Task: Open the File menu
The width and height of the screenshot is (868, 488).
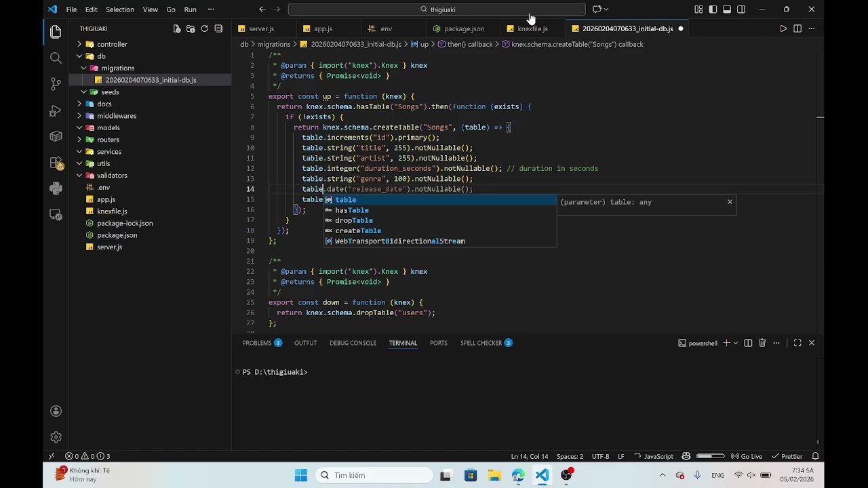Action: coord(71,9)
